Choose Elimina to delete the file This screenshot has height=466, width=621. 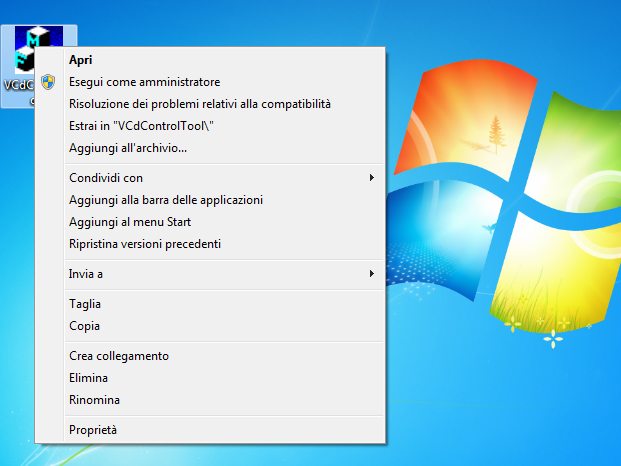point(88,378)
